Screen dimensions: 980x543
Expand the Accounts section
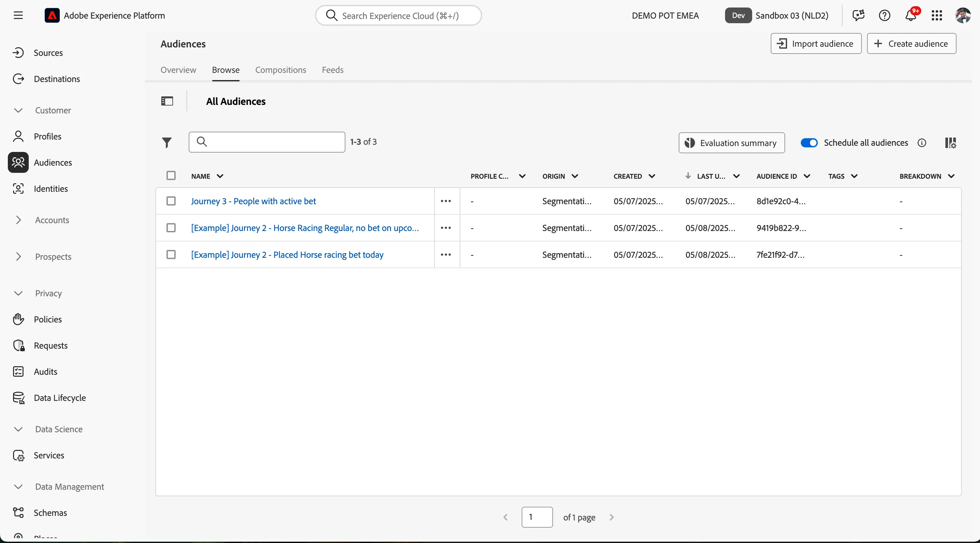point(18,220)
